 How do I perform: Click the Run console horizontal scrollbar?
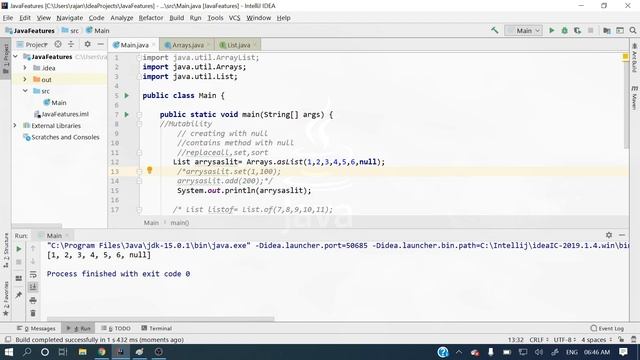(x=161, y=319)
